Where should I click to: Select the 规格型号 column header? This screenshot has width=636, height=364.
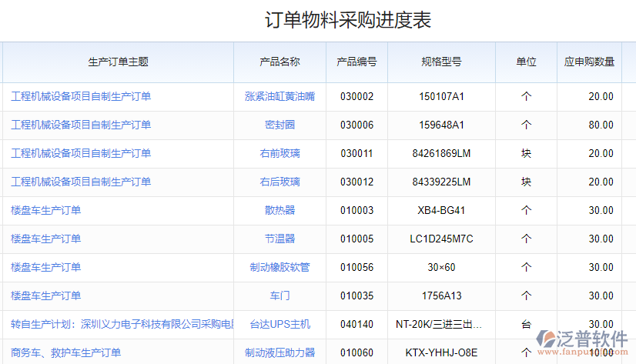(x=441, y=62)
